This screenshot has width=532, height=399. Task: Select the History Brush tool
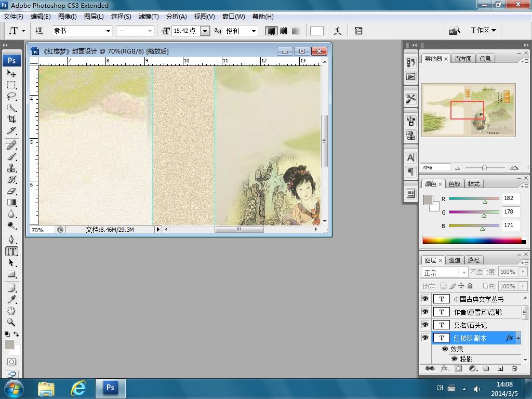click(11, 179)
